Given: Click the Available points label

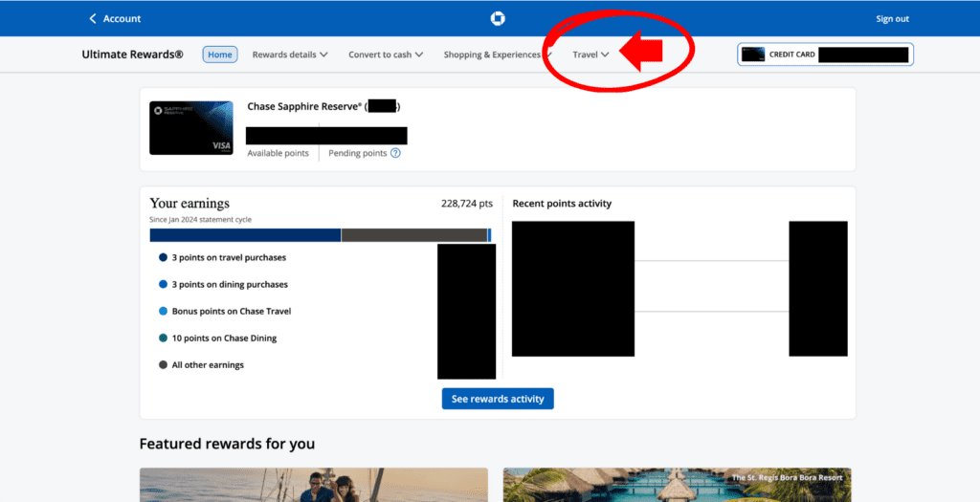Looking at the screenshot, I should (x=278, y=153).
